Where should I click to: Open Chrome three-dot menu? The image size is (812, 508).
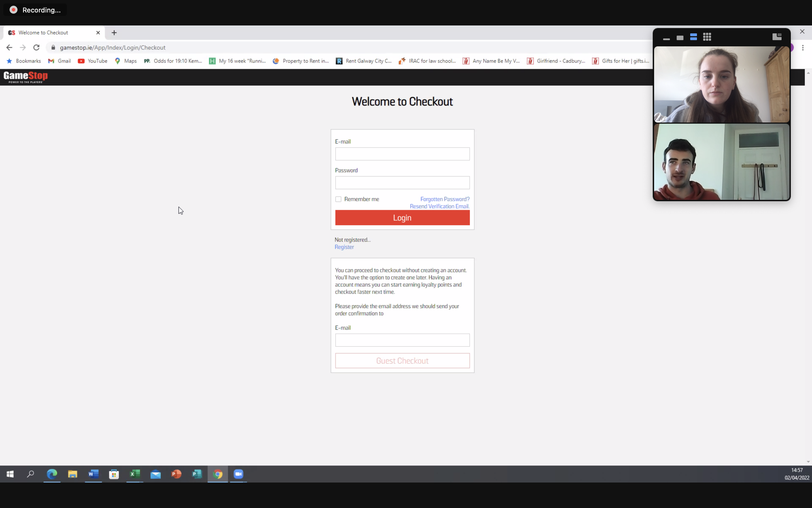tap(803, 48)
